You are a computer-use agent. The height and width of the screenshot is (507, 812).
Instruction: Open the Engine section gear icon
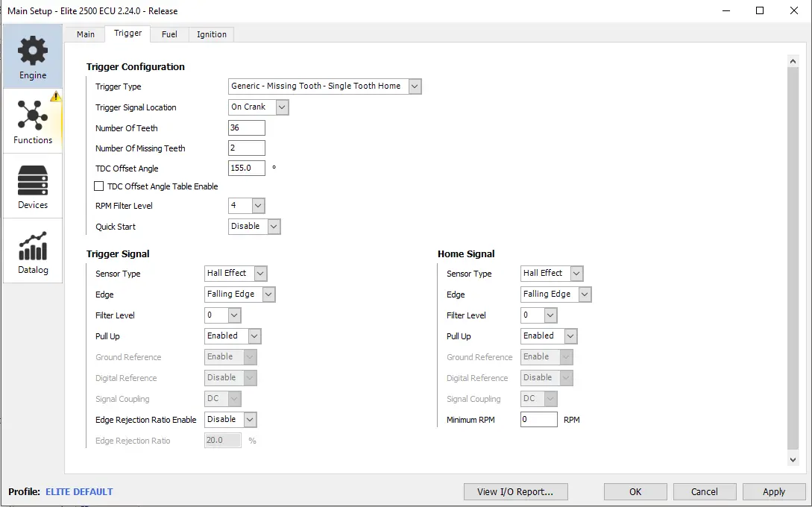[33, 51]
